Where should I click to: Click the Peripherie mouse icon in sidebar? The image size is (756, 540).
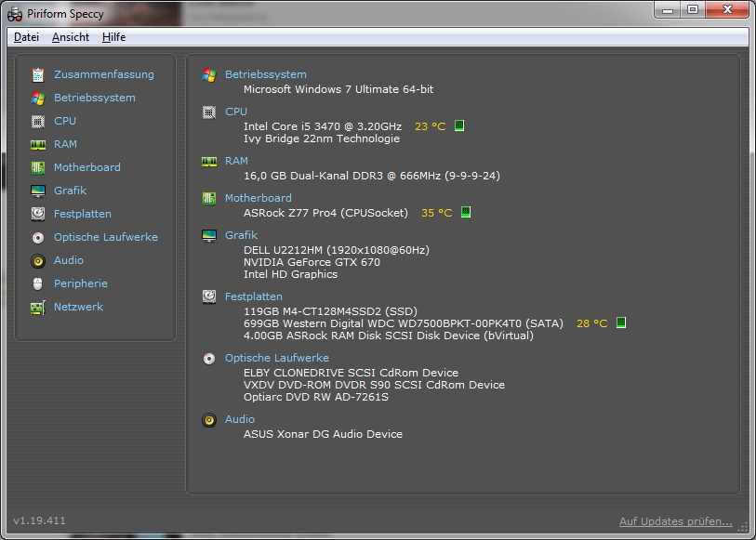click(38, 283)
